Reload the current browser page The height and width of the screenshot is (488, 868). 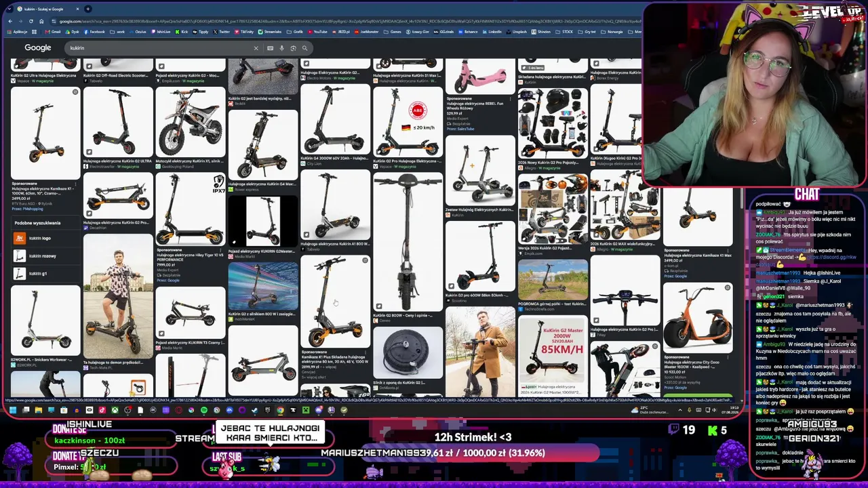coord(31,21)
